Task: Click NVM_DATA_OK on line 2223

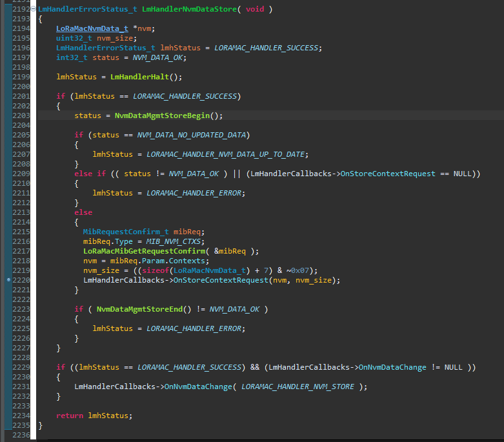Action: pyautogui.click(x=234, y=309)
